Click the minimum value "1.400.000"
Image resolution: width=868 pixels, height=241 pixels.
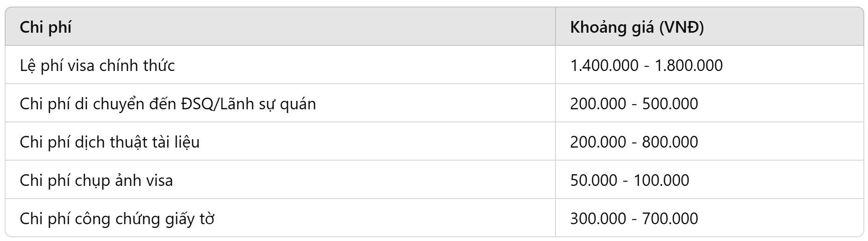click(604, 65)
